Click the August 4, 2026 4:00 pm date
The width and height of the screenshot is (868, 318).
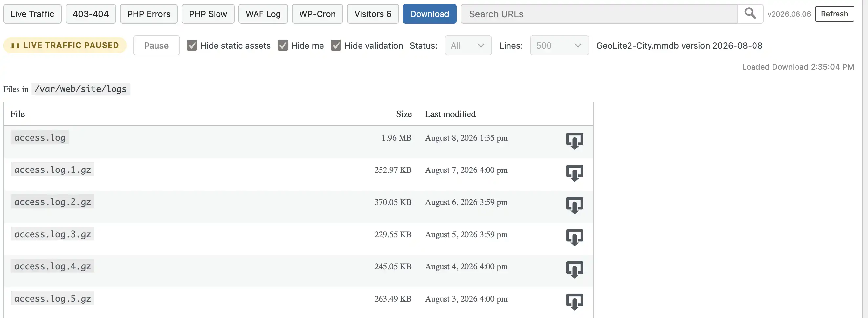[466, 266]
